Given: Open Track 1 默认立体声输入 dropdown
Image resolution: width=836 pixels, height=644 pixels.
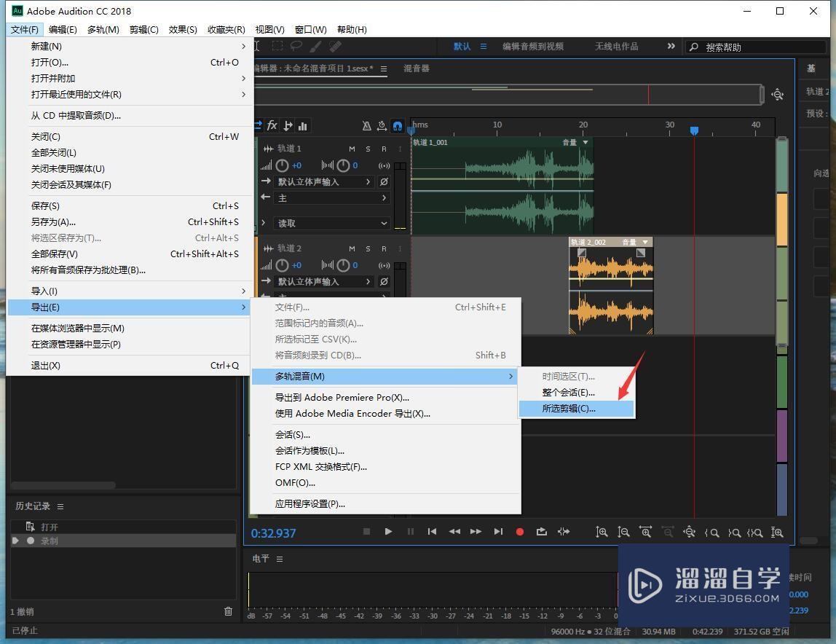Looking at the screenshot, I should 323,182.
